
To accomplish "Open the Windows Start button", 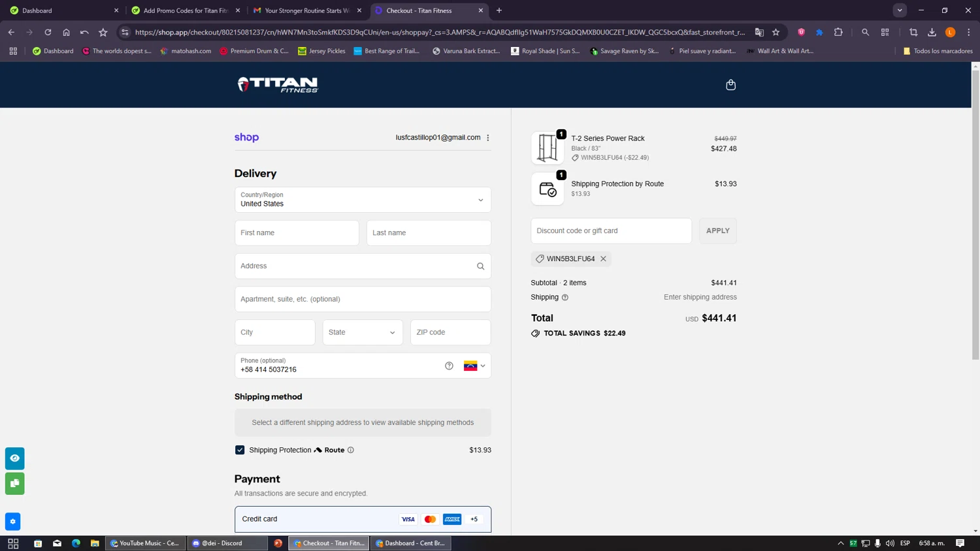I will (13, 543).
